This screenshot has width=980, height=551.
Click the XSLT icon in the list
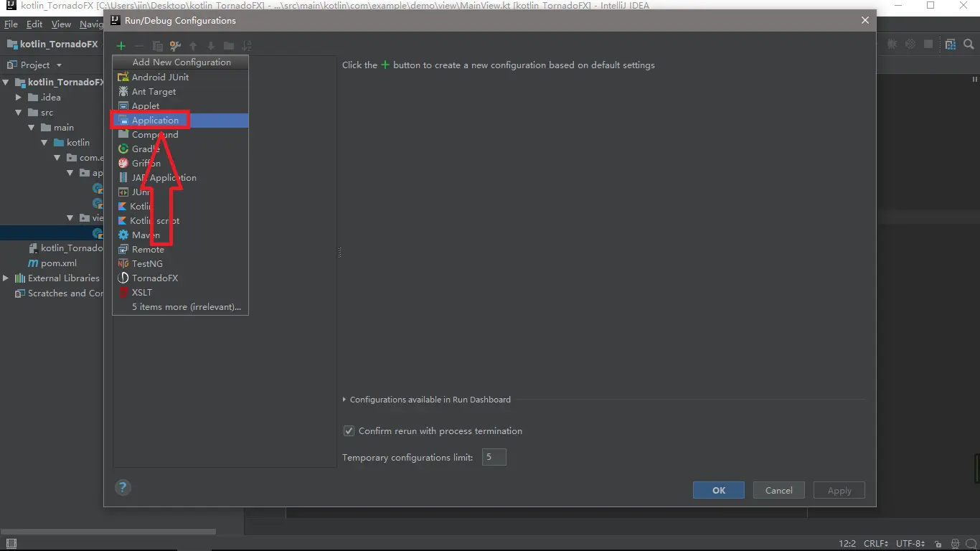coord(123,292)
